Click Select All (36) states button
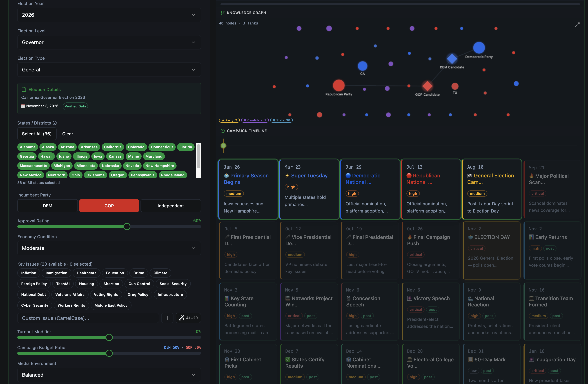Viewport: 588px width, 384px height. [x=37, y=134]
